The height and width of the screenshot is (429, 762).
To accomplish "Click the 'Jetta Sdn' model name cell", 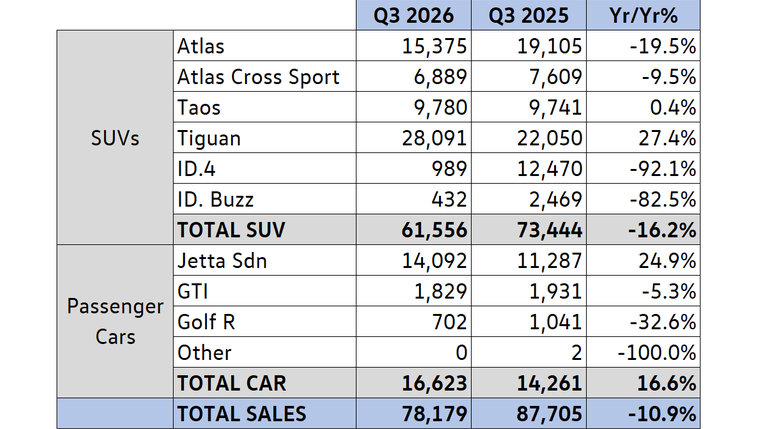I will click(265, 260).
